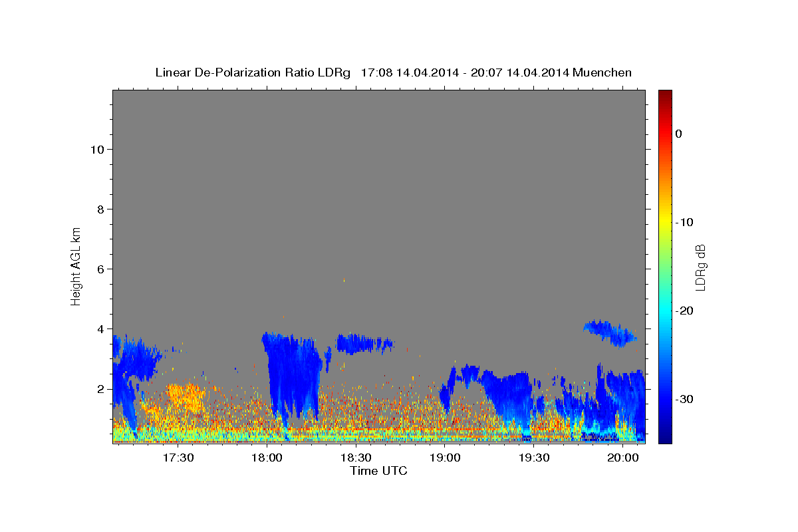Click the '18:00' time axis label
Screen dimensions: 798x532
267,458
